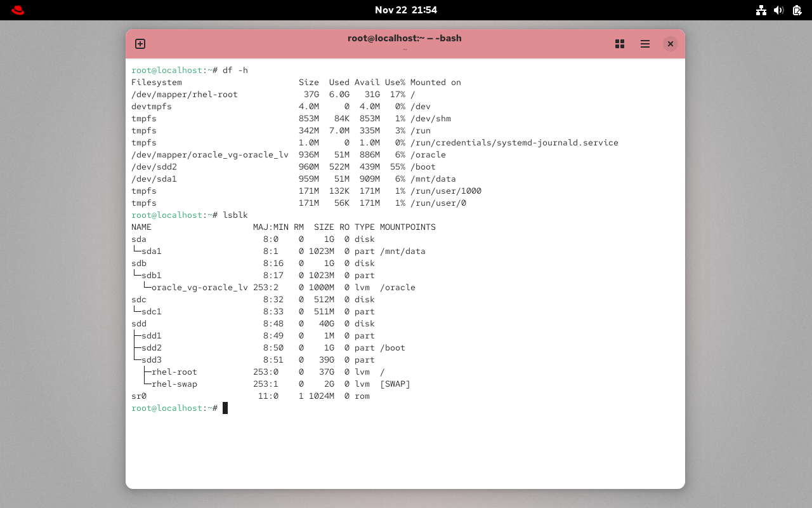Show the tab overview grid
The height and width of the screenshot is (508, 812).
coord(620,44)
